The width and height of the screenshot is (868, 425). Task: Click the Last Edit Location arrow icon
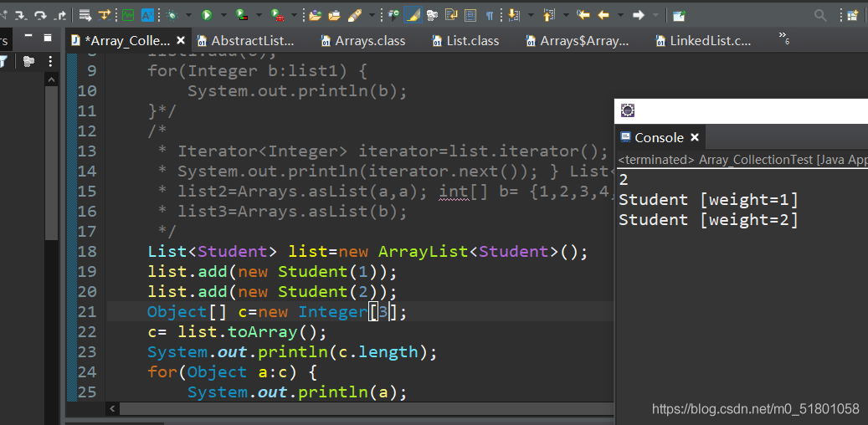(583, 15)
